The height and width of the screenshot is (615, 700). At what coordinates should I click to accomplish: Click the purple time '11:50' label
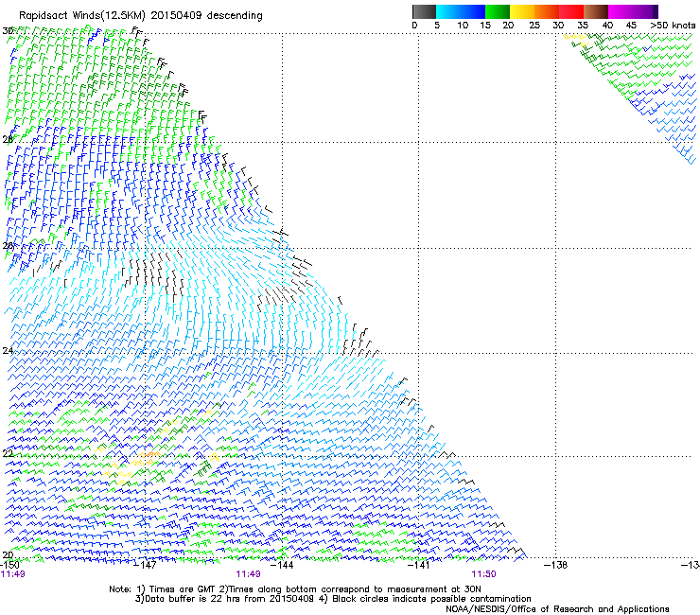[x=483, y=574]
